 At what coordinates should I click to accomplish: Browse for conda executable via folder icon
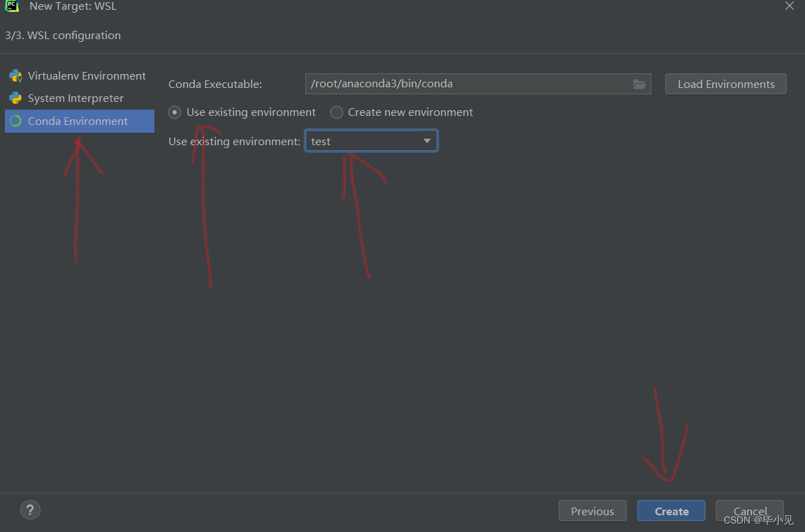[639, 84]
